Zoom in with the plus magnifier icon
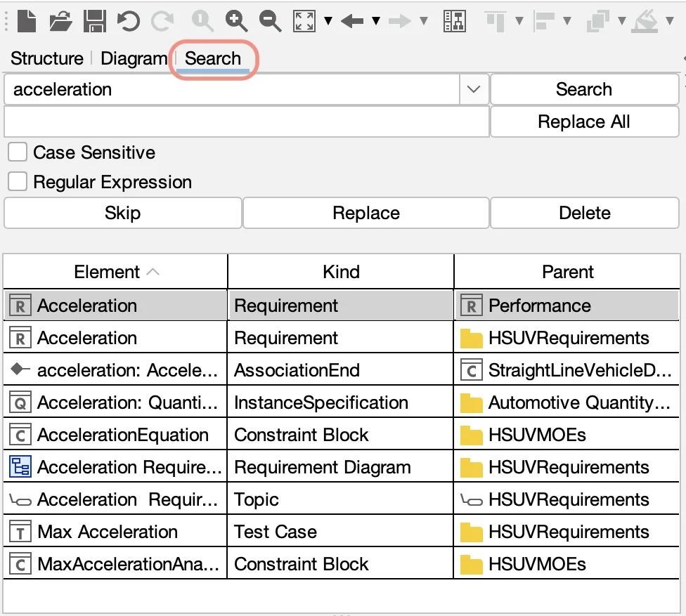686x616 pixels. click(x=236, y=21)
